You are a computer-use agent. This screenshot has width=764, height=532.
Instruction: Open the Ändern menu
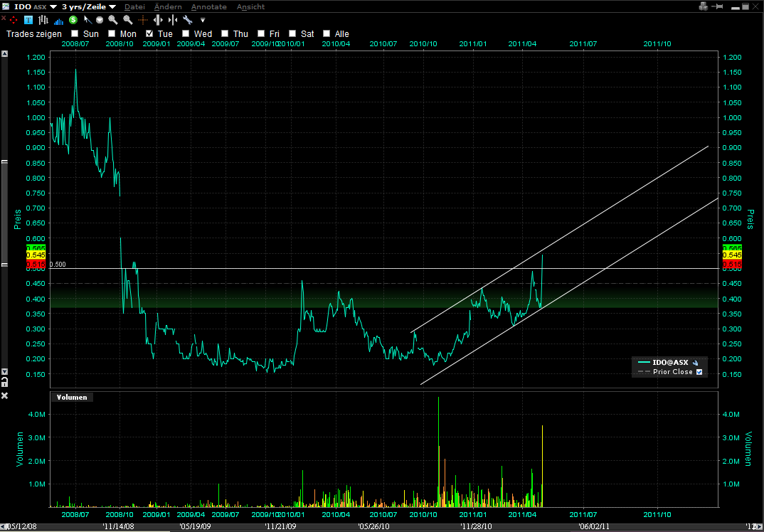tap(168, 7)
